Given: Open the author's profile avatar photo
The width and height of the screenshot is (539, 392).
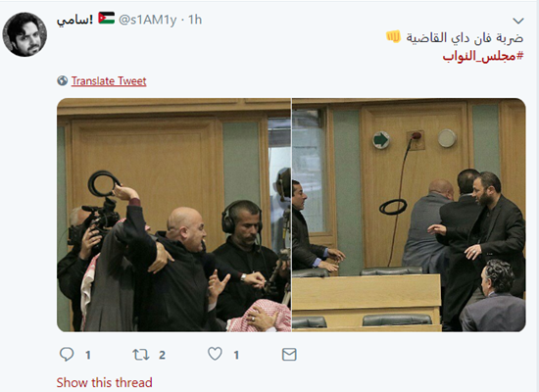Looking at the screenshot, I should click(x=24, y=34).
